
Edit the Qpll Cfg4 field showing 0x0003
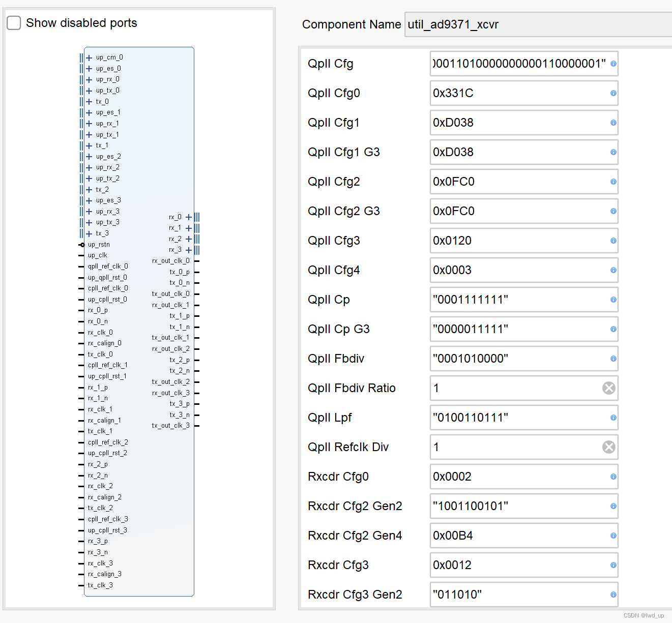[x=524, y=270]
